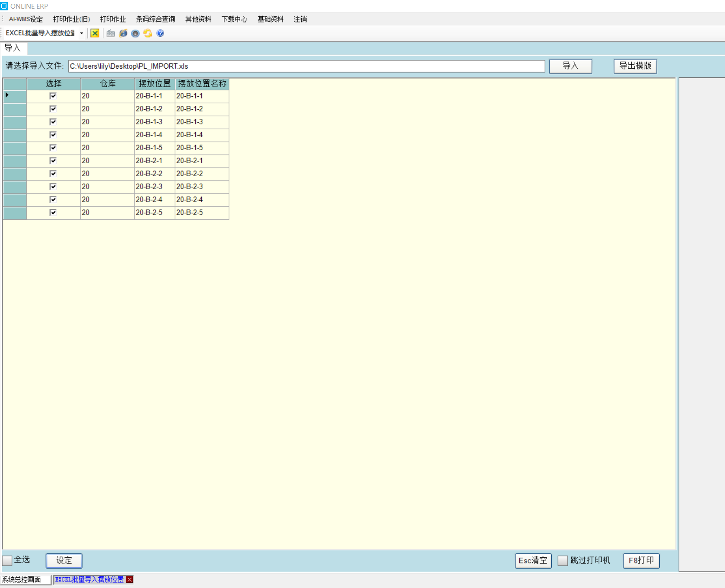Click the orange refresh arrows icon

148,33
